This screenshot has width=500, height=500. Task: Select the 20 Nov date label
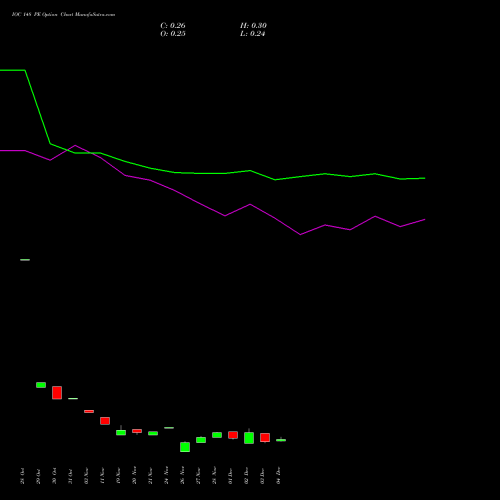(134, 475)
